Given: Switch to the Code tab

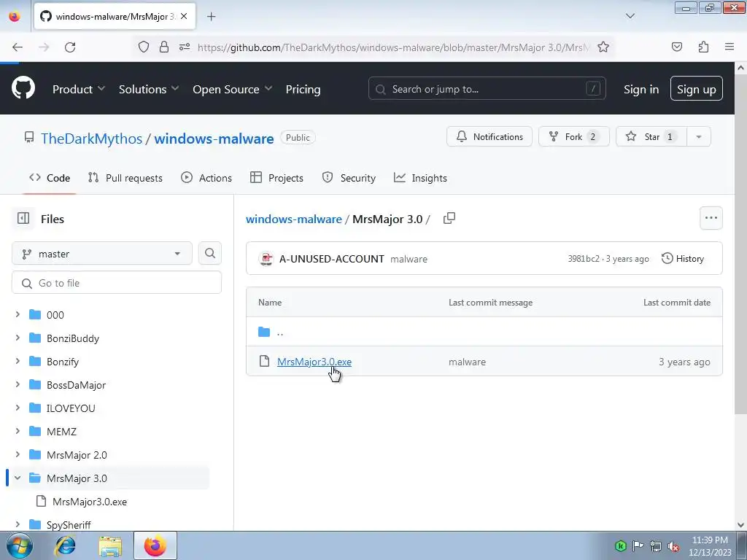Looking at the screenshot, I should point(50,178).
